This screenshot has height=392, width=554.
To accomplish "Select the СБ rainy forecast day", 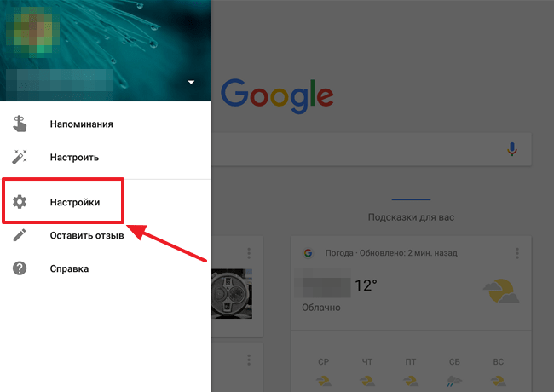I will click(454, 372).
